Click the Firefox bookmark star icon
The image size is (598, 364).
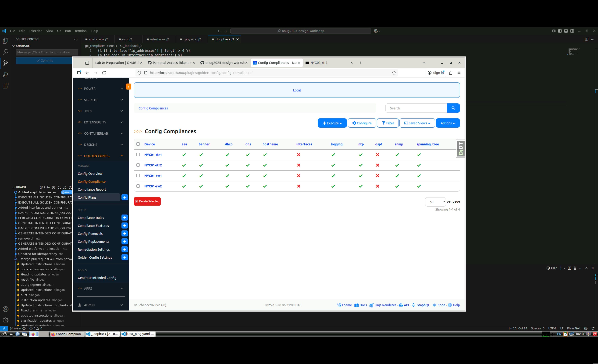click(394, 73)
